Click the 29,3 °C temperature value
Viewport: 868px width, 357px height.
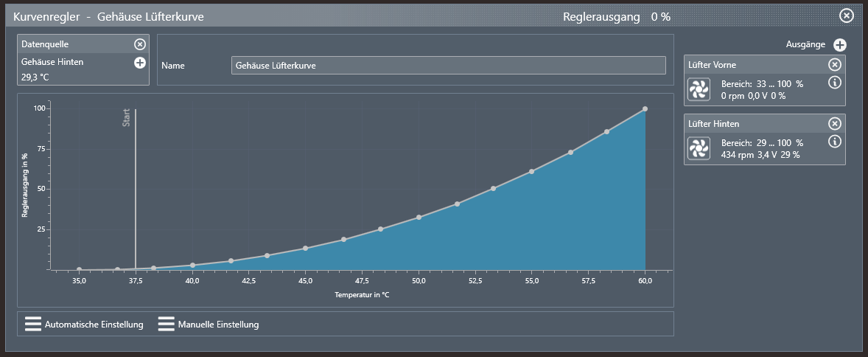[x=35, y=77]
